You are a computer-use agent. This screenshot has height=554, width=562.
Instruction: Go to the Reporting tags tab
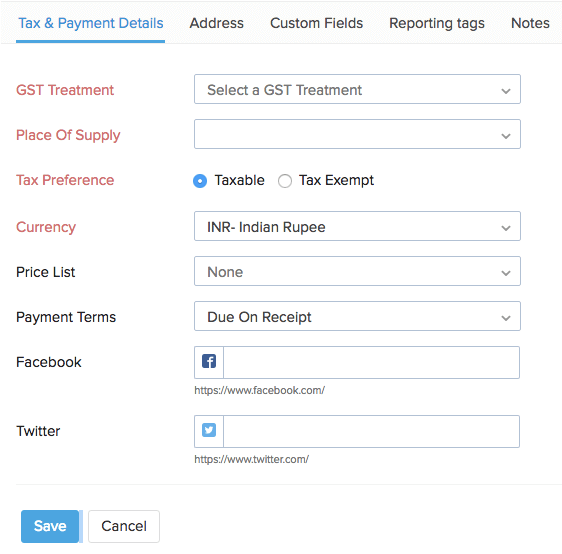coord(437,23)
